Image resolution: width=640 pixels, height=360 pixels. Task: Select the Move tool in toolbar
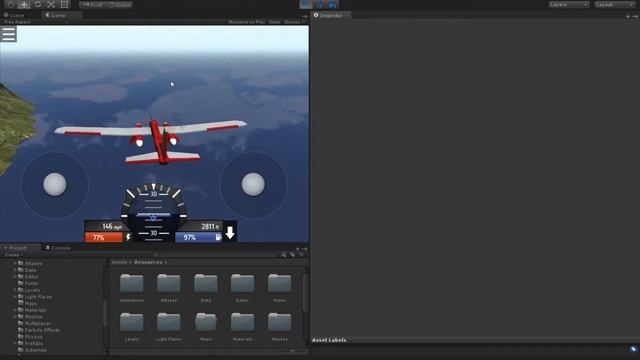pos(24,4)
